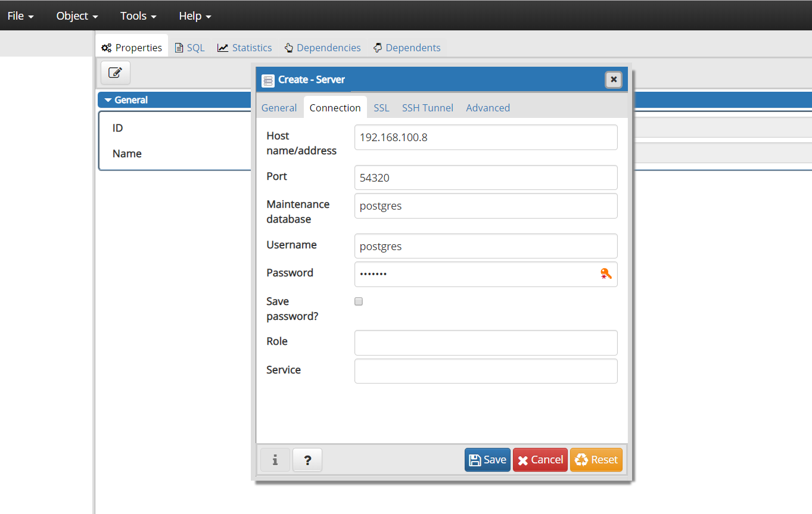Click the Dependents icon
The height and width of the screenshot is (514, 812).
coord(377,47)
